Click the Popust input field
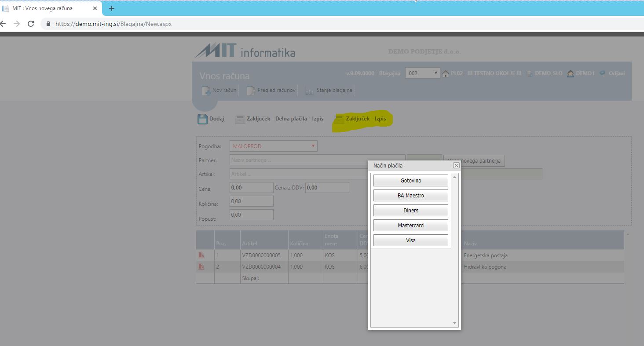 (252, 215)
